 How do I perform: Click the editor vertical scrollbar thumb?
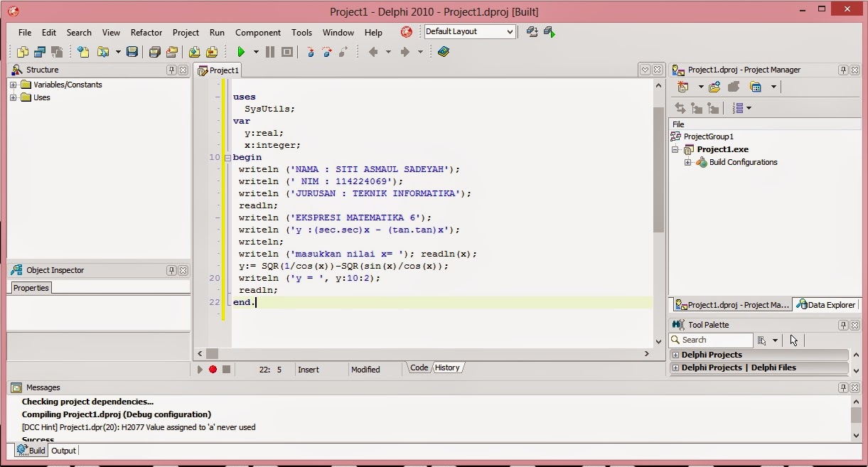[x=658, y=170]
